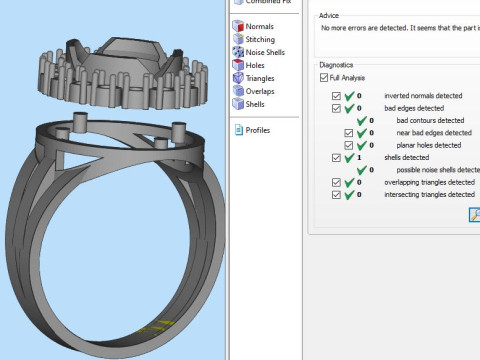Open the Overlaps page label
This screenshot has width=480, height=360.
point(260,91)
